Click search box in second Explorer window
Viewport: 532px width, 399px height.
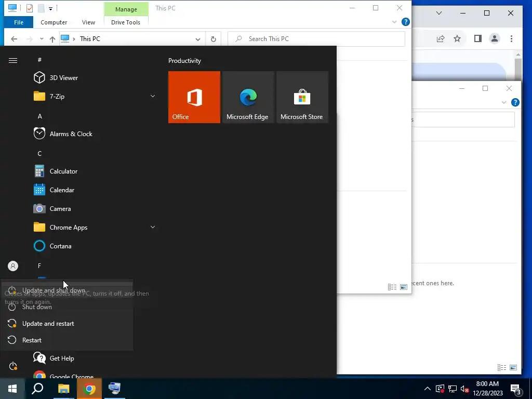(463, 120)
